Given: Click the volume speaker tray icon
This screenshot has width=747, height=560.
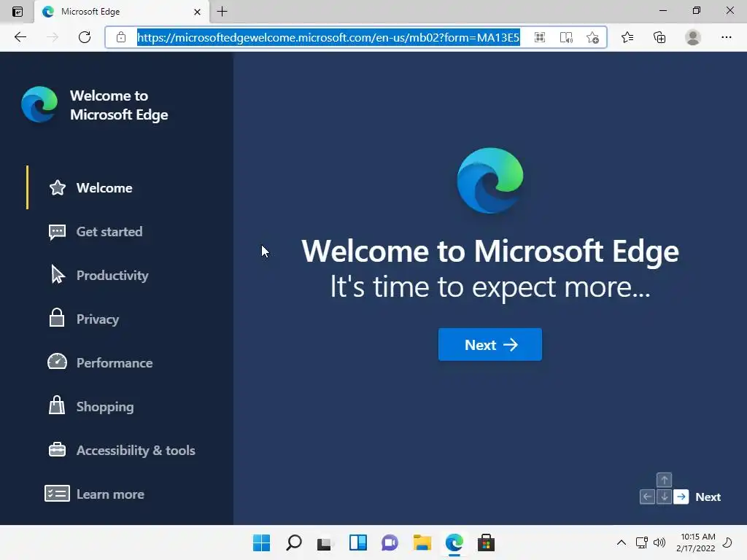Looking at the screenshot, I should pyautogui.click(x=659, y=542).
